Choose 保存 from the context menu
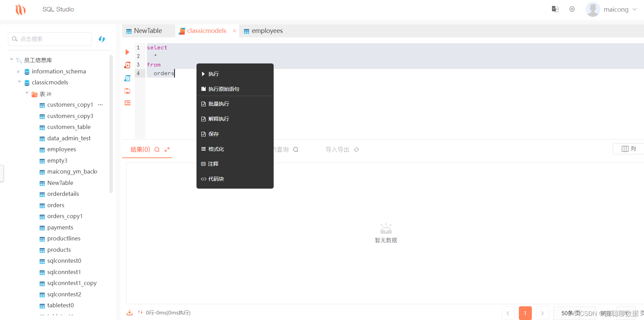 point(235,134)
